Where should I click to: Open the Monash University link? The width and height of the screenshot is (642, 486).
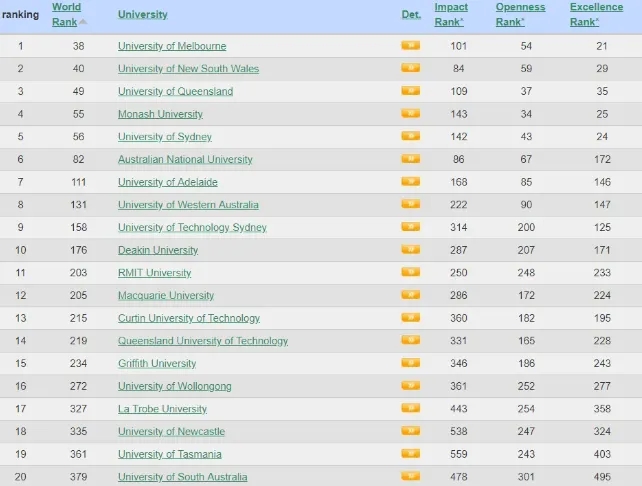[x=160, y=114]
